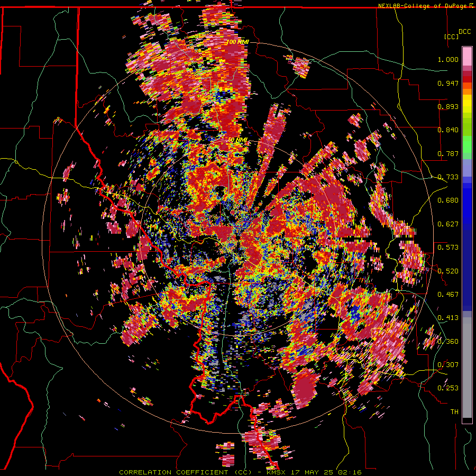Select the 0.733 legend value
This screenshot has height=476, width=476.
[448, 177]
